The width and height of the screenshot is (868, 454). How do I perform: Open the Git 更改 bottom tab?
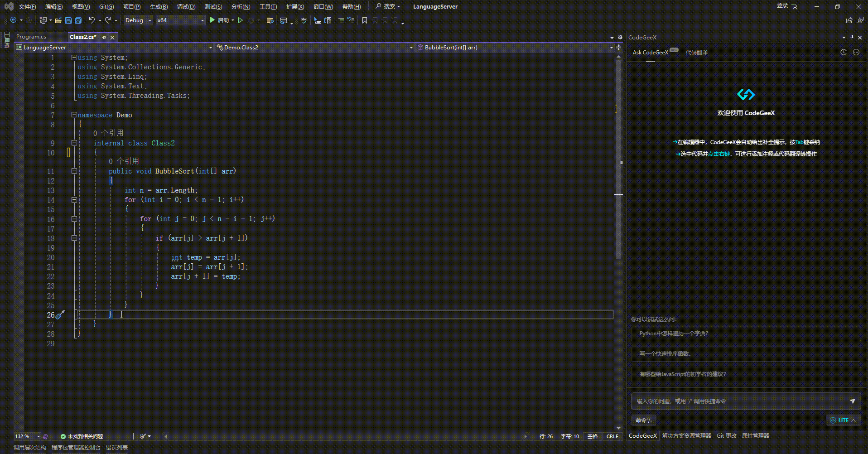pyautogui.click(x=726, y=436)
